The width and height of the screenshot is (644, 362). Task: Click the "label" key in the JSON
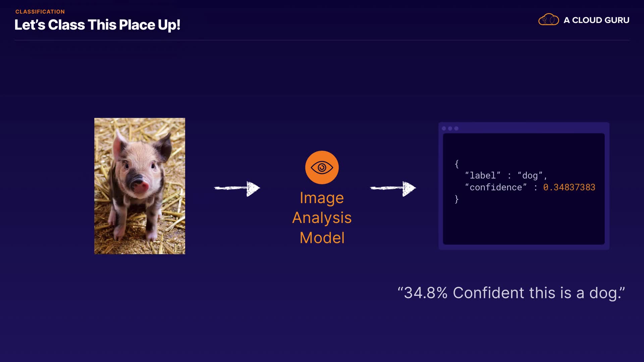pos(482,175)
